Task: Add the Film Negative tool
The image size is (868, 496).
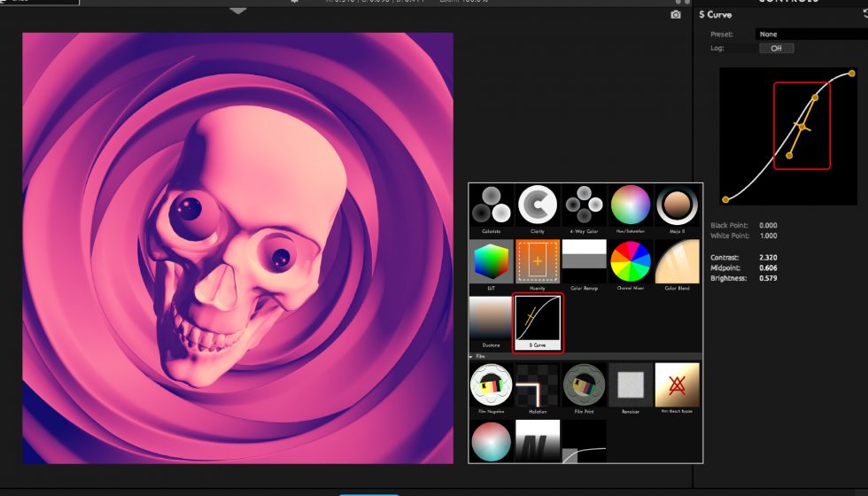Action: tap(491, 384)
